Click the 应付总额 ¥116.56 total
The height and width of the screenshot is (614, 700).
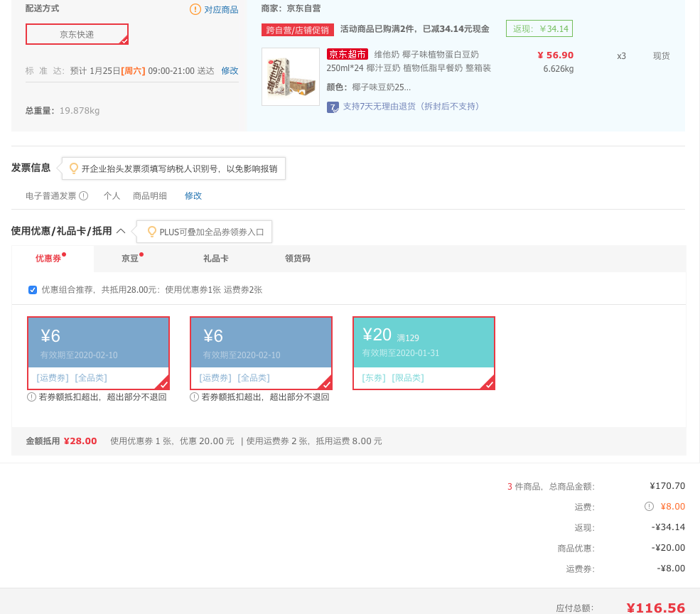click(x=655, y=608)
